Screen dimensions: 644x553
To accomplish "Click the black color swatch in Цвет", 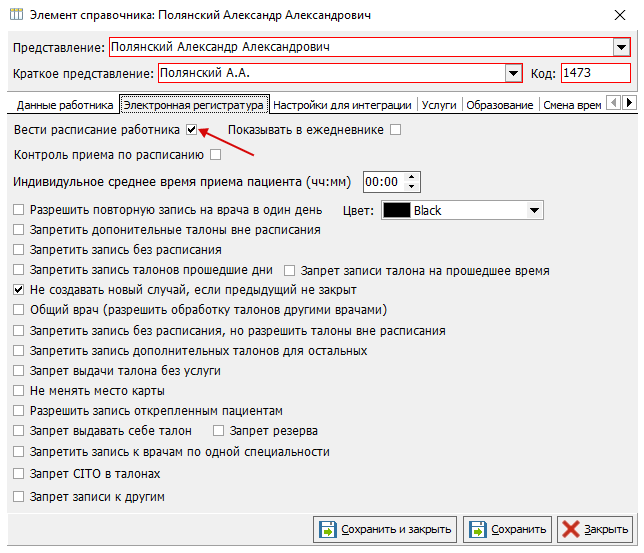I will 396,210.
